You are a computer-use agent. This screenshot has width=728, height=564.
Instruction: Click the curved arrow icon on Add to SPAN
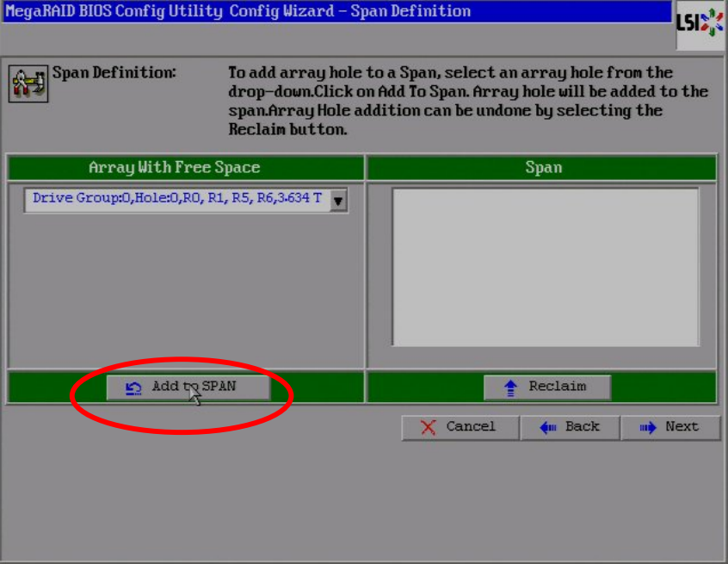coord(133,387)
